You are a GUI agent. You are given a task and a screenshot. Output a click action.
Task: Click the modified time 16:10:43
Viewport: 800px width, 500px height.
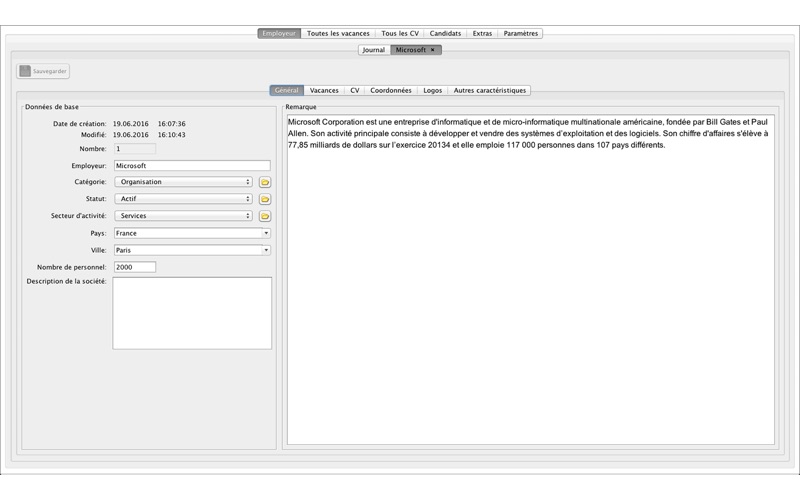tap(171, 135)
